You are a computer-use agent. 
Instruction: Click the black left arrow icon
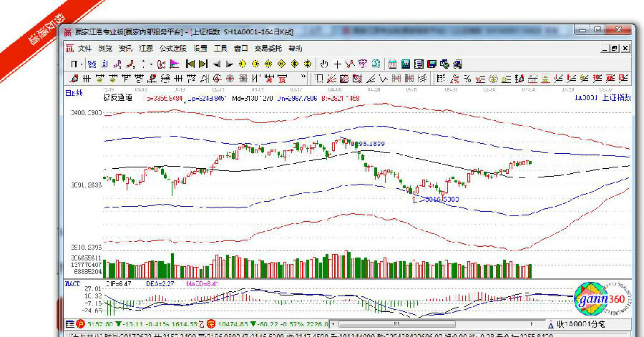[x=217, y=64]
